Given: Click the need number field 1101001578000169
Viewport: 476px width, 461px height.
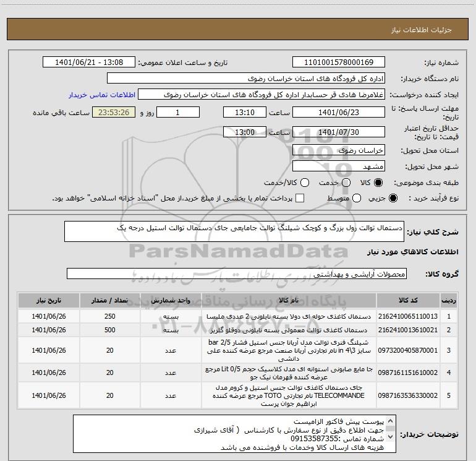Looking at the screenshot, I should pyautogui.click(x=339, y=62).
